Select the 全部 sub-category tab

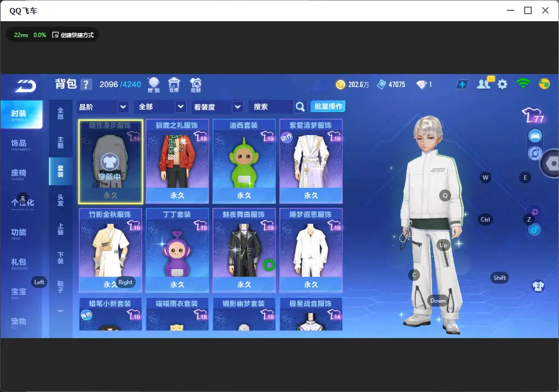60,113
